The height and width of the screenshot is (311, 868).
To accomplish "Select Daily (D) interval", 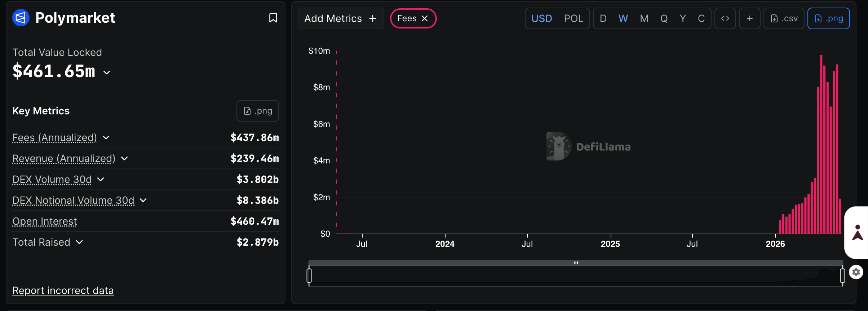I will click(603, 18).
